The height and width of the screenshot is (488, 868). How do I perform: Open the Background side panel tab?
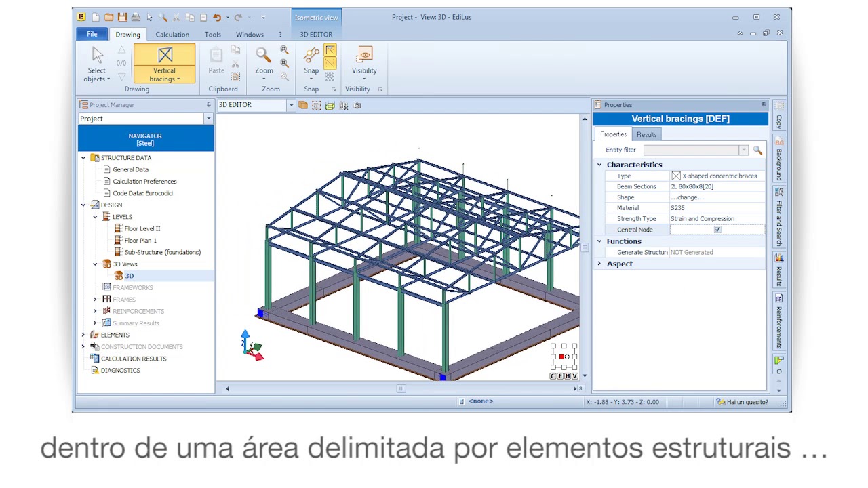coord(779,159)
